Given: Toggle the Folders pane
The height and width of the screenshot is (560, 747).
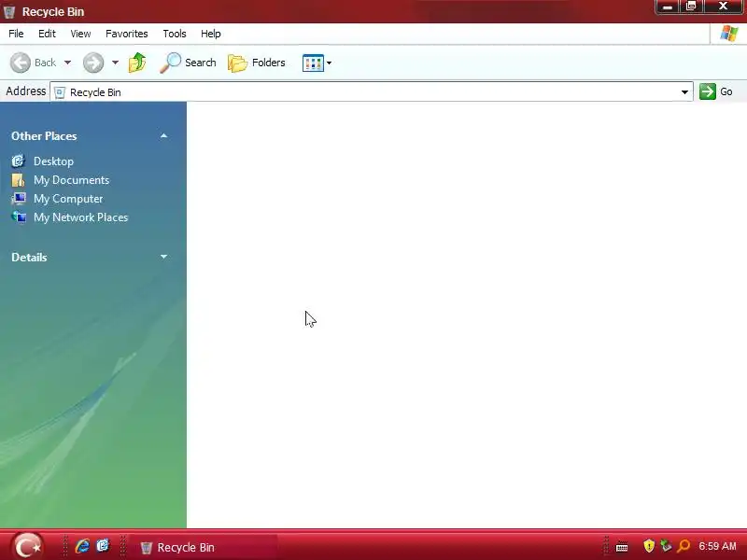Looking at the screenshot, I should pos(256,63).
